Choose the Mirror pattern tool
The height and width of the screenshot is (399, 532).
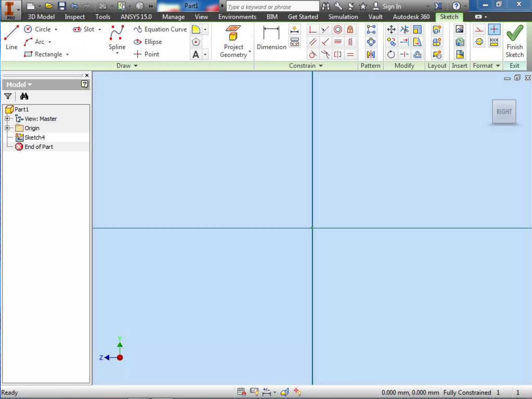tap(371, 55)
